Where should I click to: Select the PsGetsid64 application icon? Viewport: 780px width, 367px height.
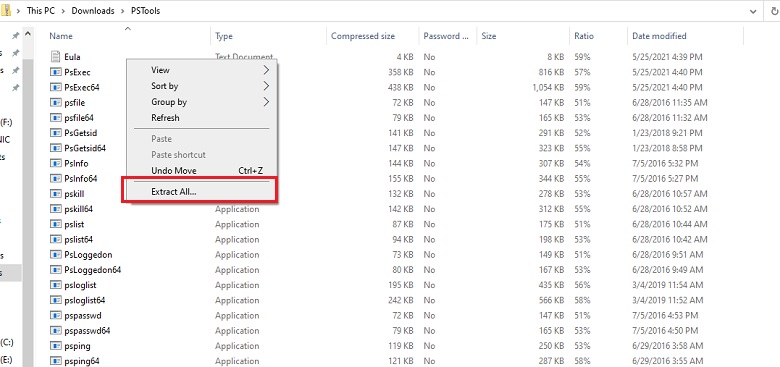point(56,148)
